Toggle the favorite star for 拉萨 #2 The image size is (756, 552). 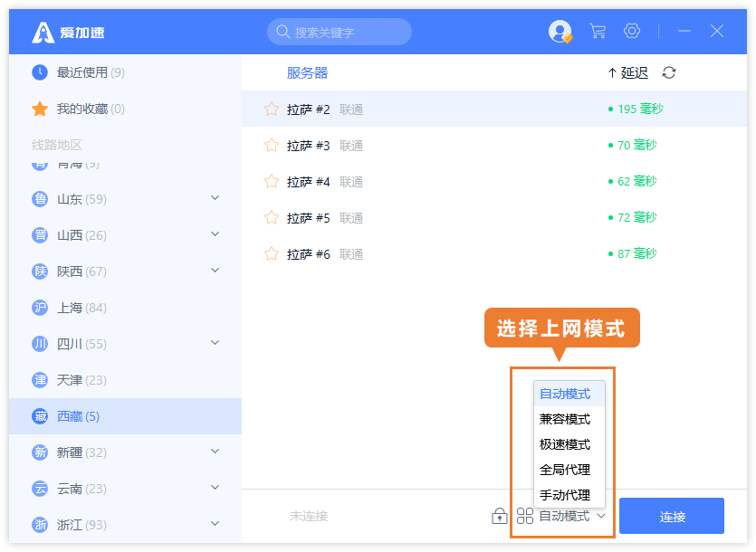point(271,108)
